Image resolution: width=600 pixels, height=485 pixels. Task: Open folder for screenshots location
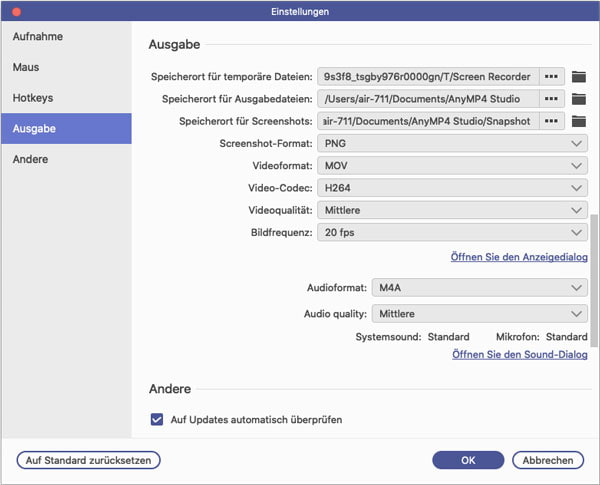578,121
